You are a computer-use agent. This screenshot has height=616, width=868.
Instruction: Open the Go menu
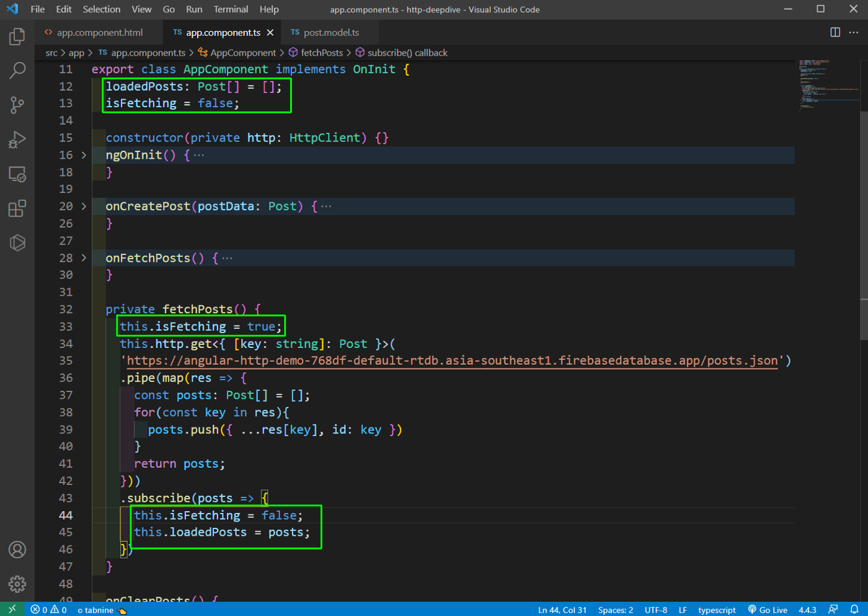coord(169,9)
